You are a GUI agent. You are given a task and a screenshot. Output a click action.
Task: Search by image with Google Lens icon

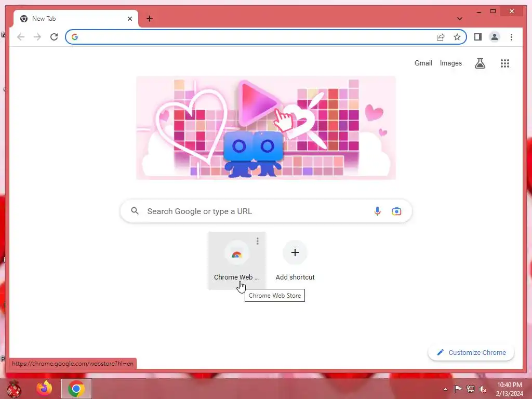click(396, 211)
